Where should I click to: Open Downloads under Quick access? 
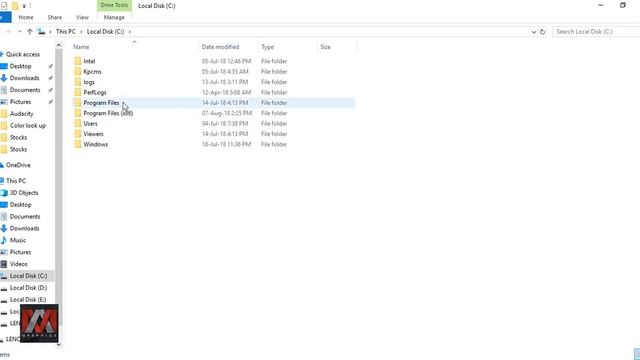[x=24, y=78]
